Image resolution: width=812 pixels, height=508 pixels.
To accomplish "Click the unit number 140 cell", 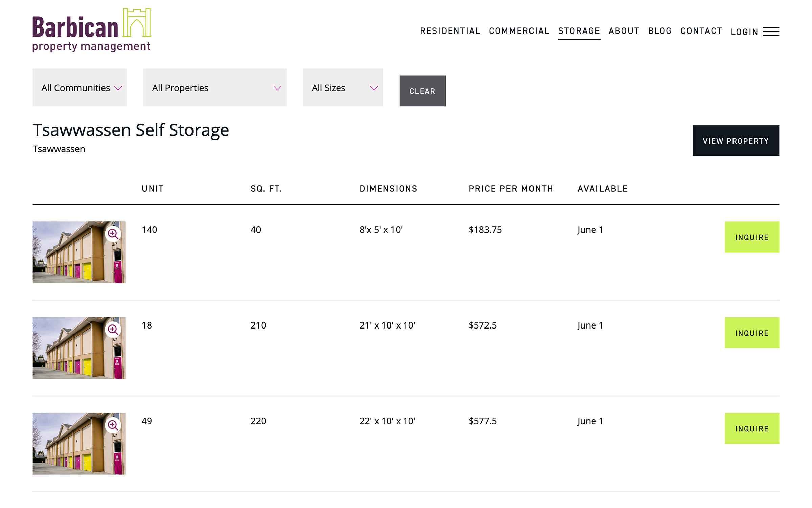I will point(149,230).
